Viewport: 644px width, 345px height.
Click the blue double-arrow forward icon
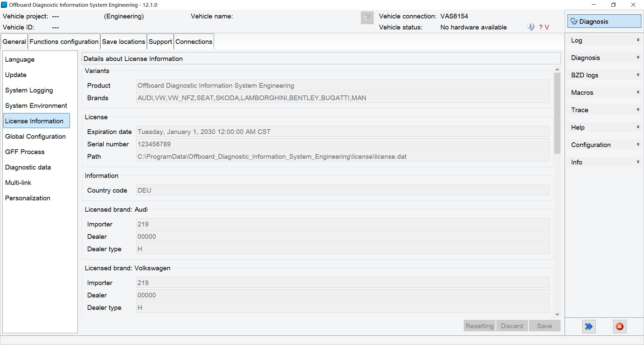(x=589, y=327)
